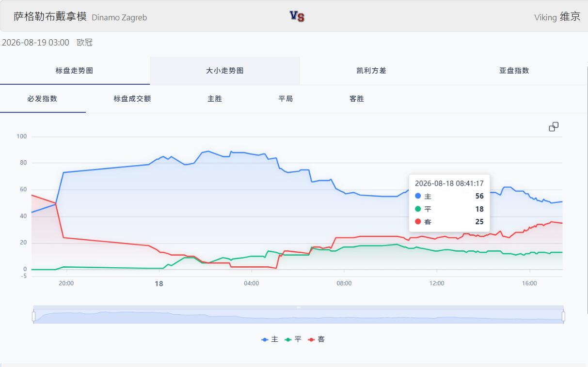The image size is (588, 367).
Task: Click the left zoom slider handle
Action: (33, 316)
